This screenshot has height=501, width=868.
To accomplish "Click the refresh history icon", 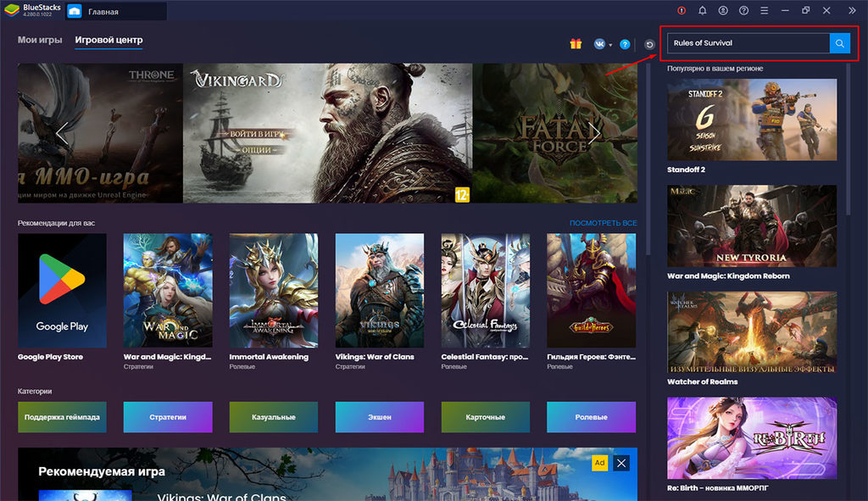I will (x=649, y=44).
